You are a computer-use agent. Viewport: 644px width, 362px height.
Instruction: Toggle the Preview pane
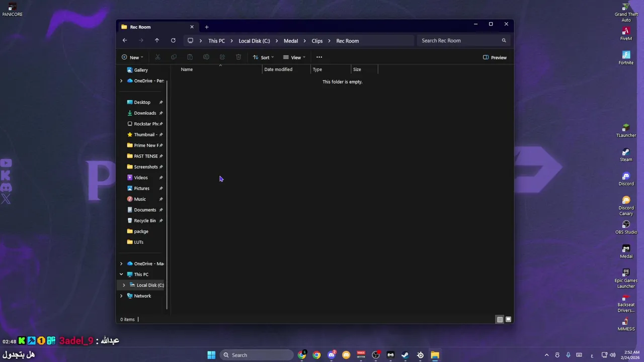click(495, 57)
